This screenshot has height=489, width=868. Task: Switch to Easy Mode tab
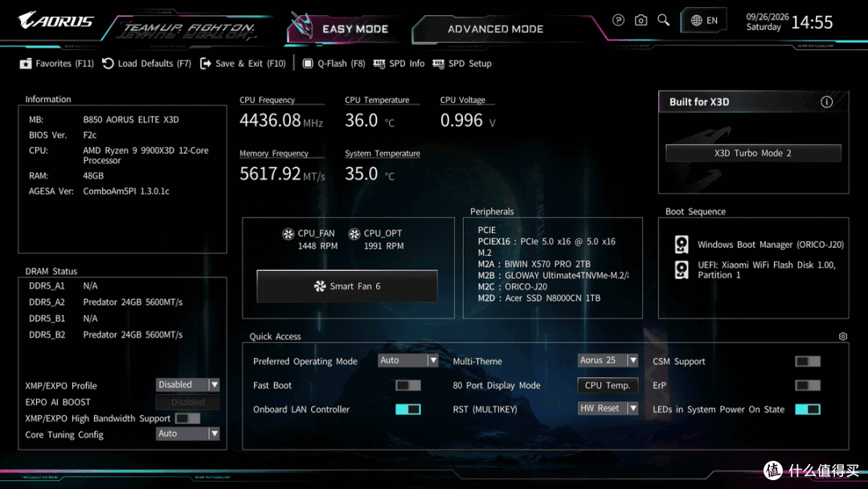(355, 29)
